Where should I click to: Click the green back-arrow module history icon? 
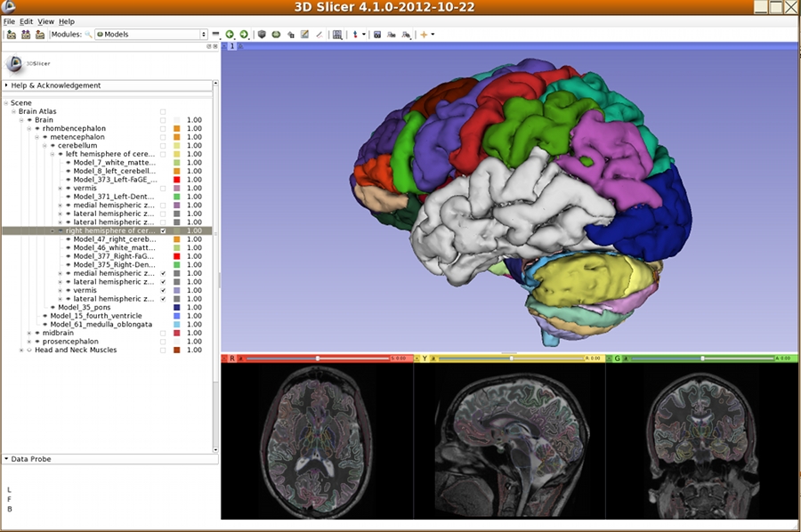pyautogui.click(x=229, y=35)
